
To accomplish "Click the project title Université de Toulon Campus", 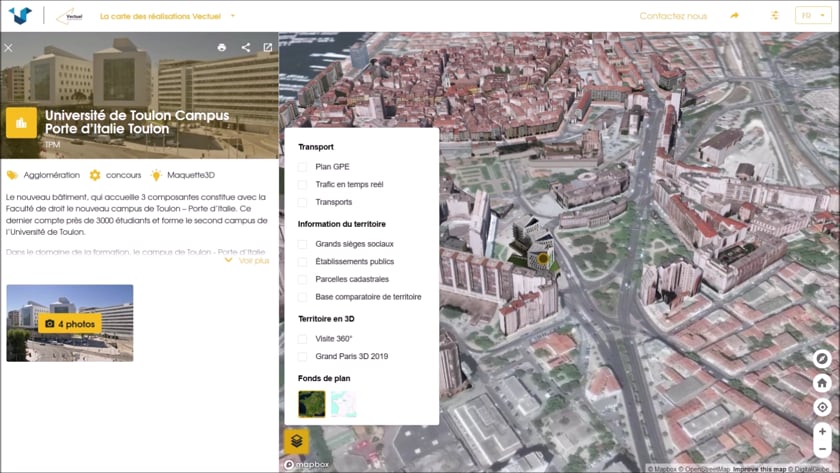I will pyautogui.click(x=137, y=122).
